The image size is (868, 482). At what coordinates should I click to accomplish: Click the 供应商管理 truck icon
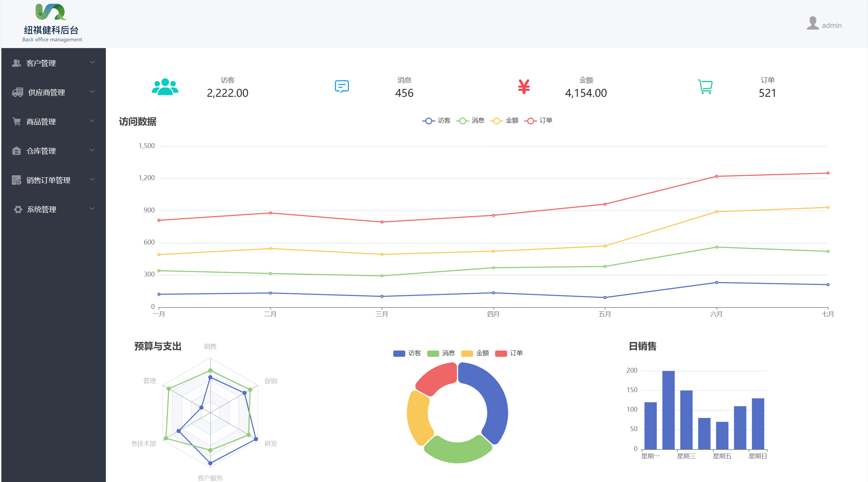coord(17,92)
